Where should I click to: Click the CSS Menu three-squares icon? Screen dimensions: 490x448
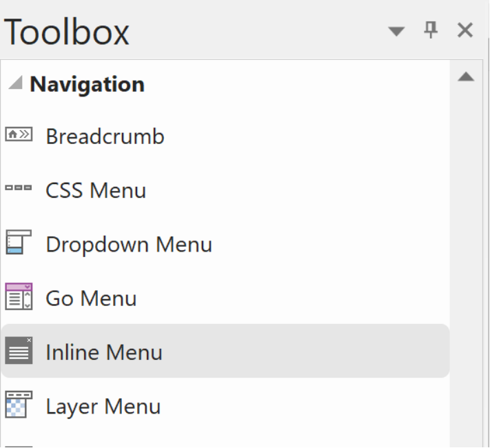click(x=19, y=189)
